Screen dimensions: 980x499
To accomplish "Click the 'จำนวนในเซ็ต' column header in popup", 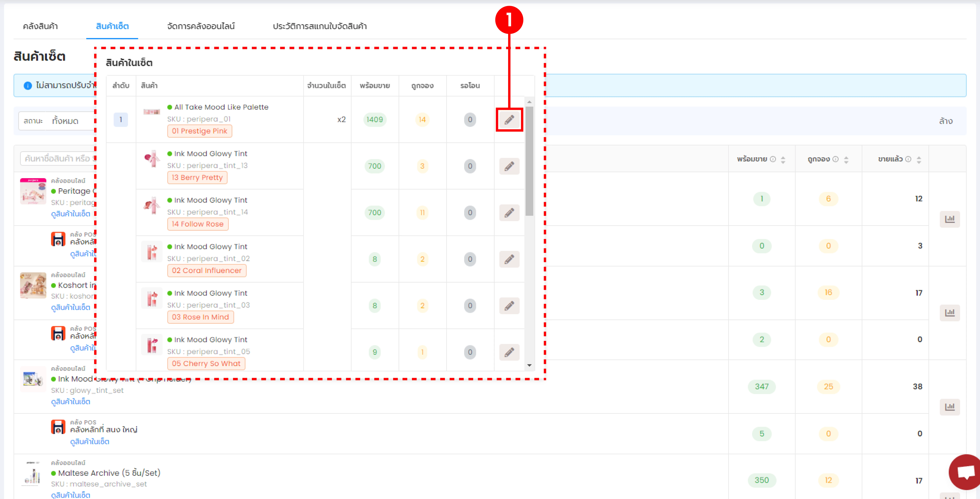I will 326,86.
